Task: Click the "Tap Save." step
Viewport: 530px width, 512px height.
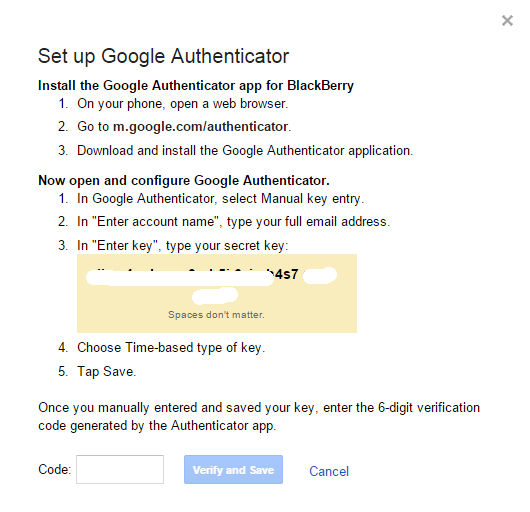Action: click(106, 371)
